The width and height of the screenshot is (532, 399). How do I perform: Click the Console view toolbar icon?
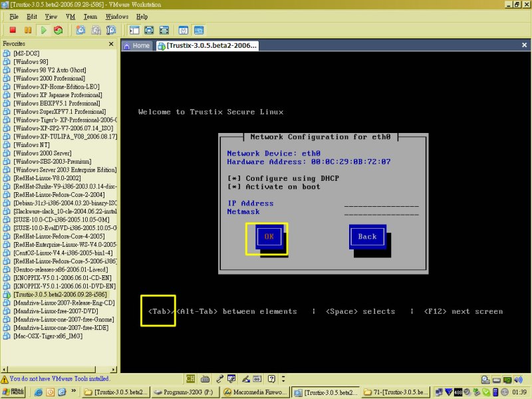[199, 30]
